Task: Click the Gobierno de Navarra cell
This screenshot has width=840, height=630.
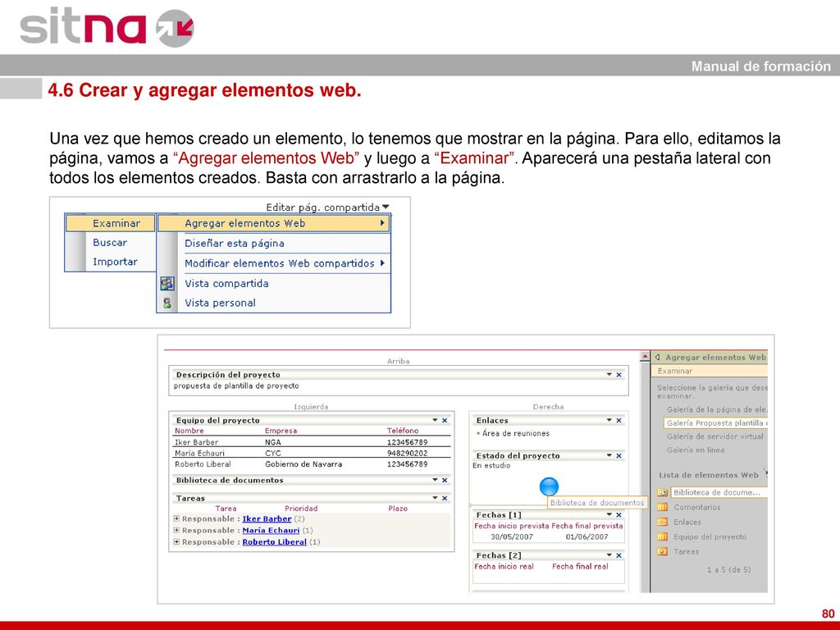Action: coord(304,464)
